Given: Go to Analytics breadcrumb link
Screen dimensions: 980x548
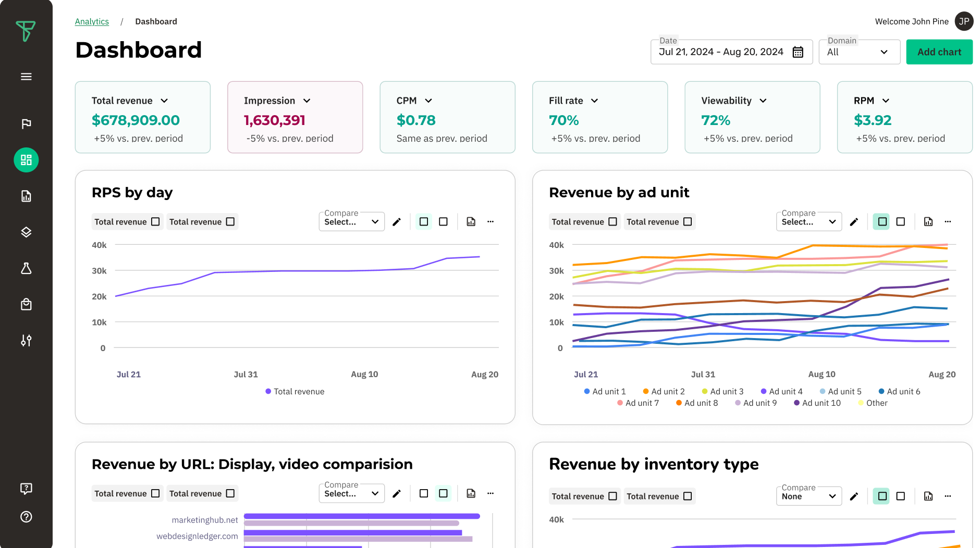Looking at the screenshot, I should coord(92,21).
